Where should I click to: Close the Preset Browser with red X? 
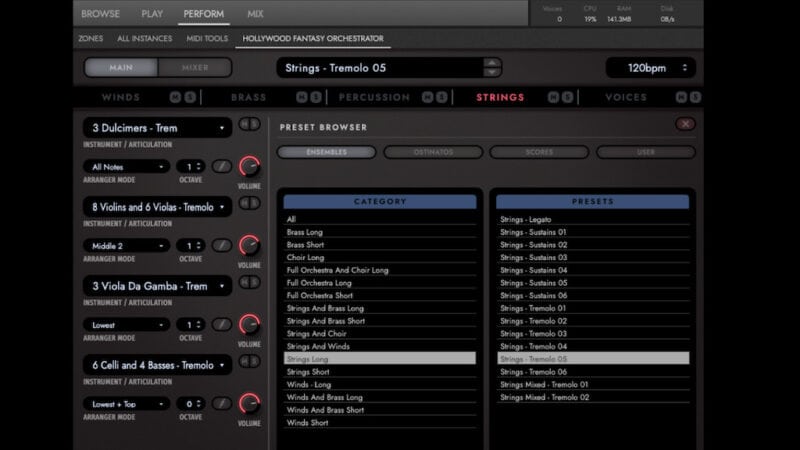click(x=685, y=124)
